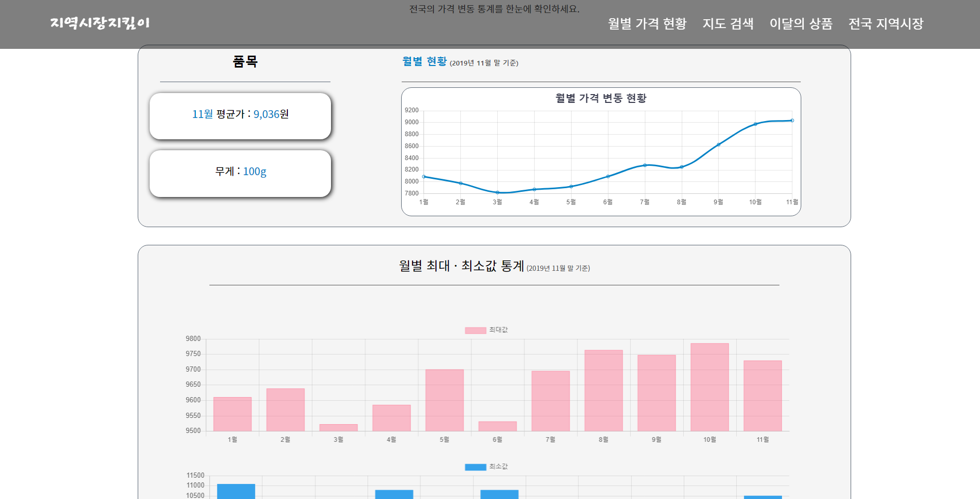Click the 월별 현황 heading text
This screenshot has height=499, width=980.
[x=425, y=61]
